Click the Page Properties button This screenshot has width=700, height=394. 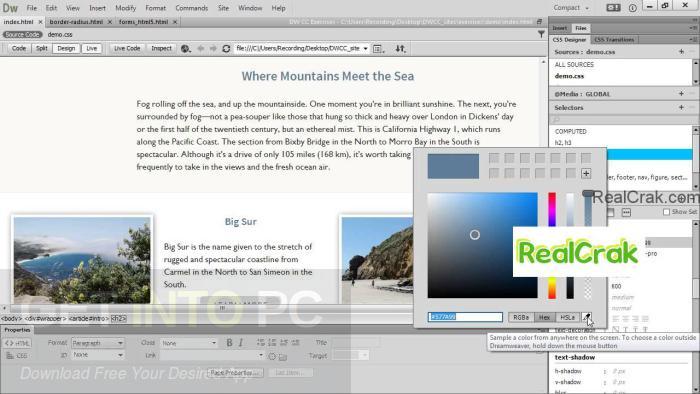235,373
